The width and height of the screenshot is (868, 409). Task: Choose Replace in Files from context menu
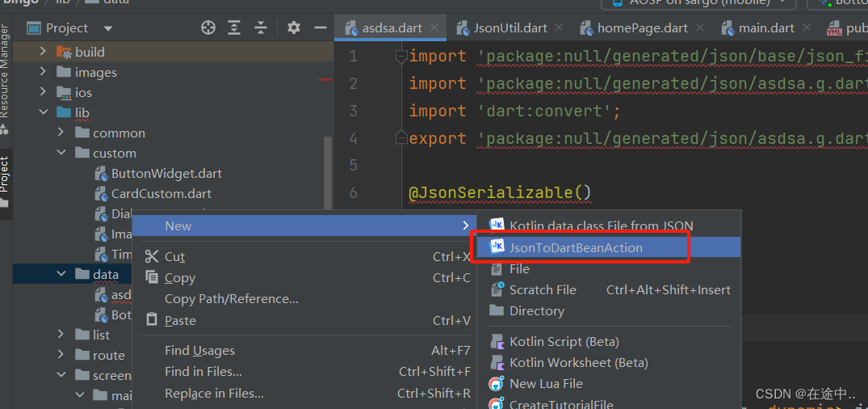[x=306, y=394]
